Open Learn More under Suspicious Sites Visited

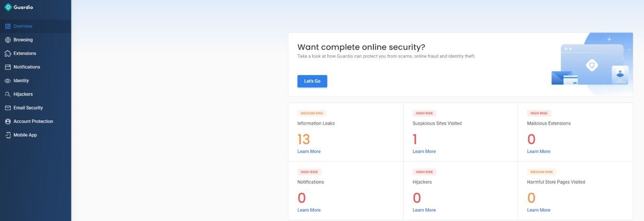424,152
